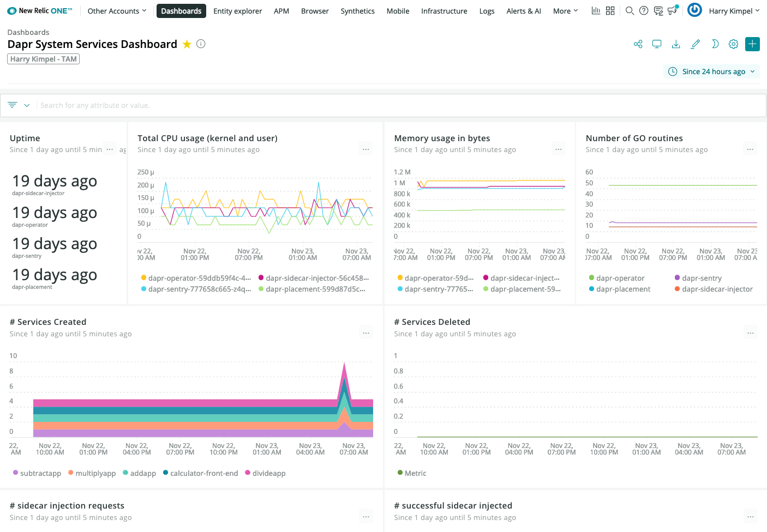Open global search with the magnifier icon
Image resolution: width=767 pixels, height=532 pixels.
[630, 10]
